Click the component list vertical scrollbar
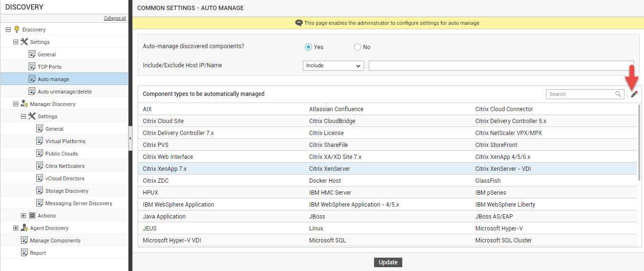 639,142
